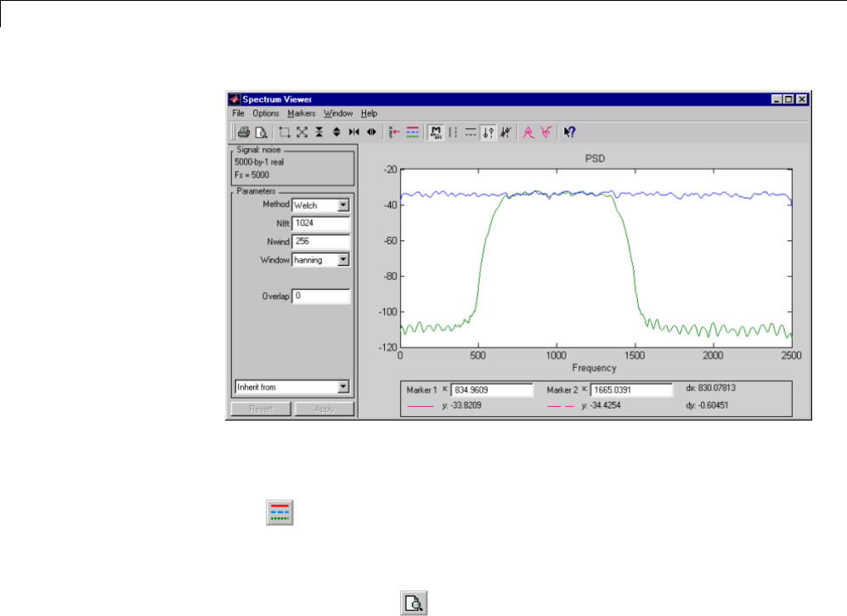Click the Zoom Out X icon

[370, 132]
